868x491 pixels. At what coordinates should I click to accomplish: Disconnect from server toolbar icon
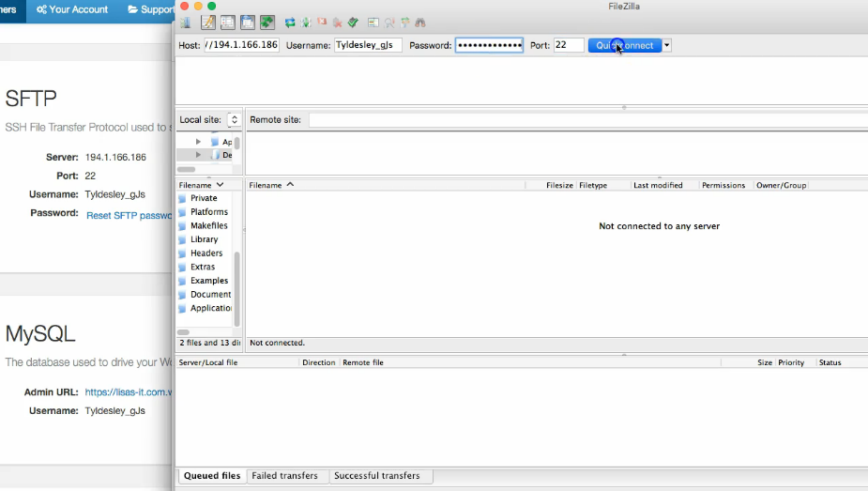tap(337, 23)
